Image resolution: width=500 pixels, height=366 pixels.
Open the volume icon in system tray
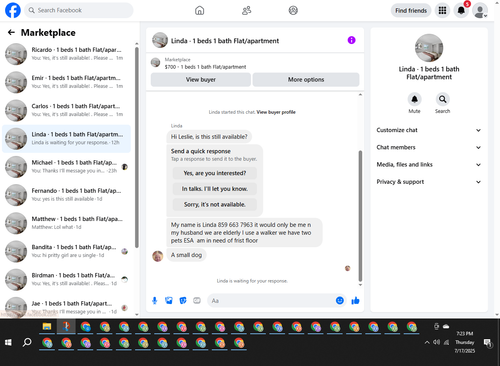pos(436,342)
